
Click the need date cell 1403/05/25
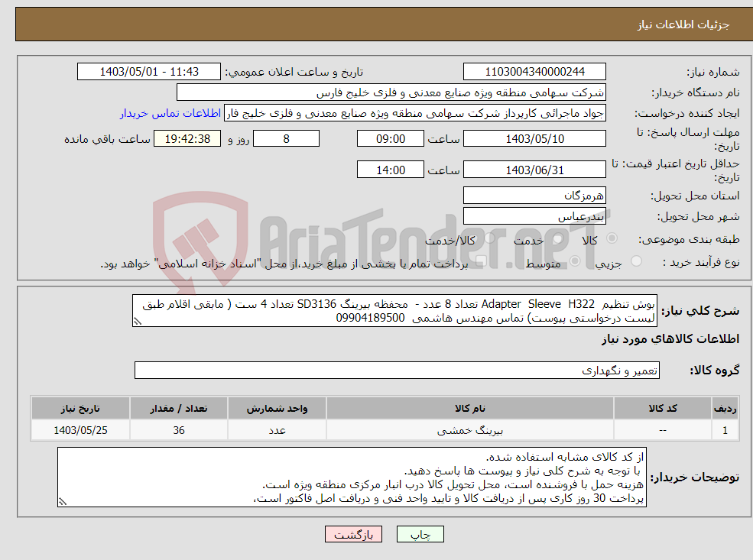[x=80, y=430]
